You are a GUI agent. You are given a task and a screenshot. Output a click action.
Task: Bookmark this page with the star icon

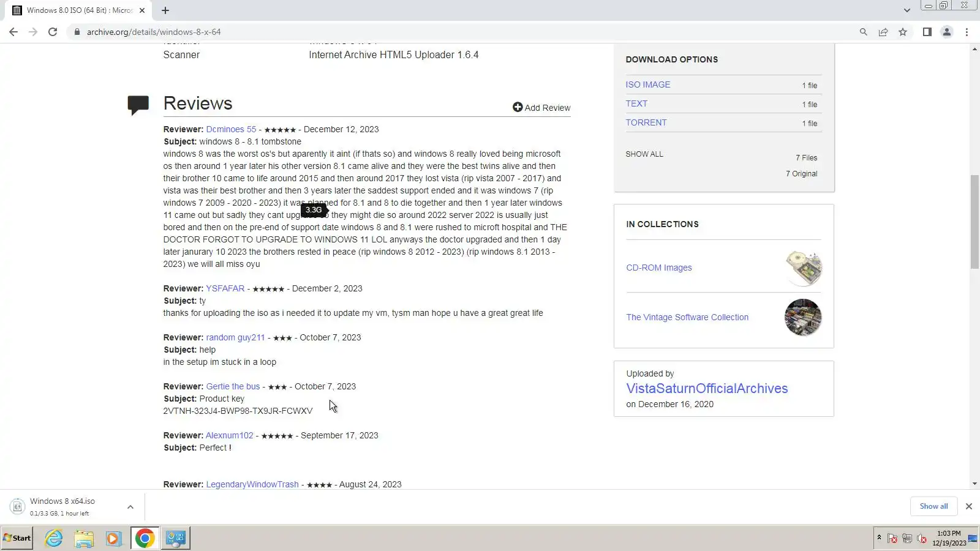[x=903, y=32]
